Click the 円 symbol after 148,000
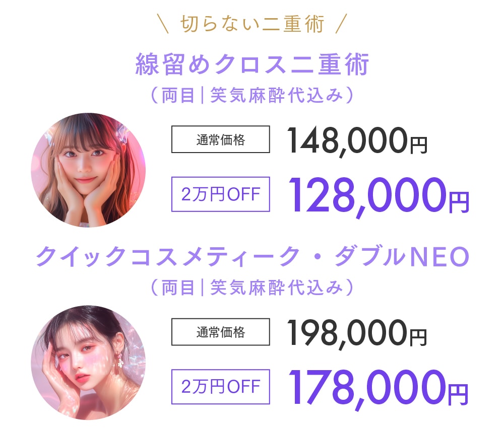The image size is (504, 428). [418, 145]
